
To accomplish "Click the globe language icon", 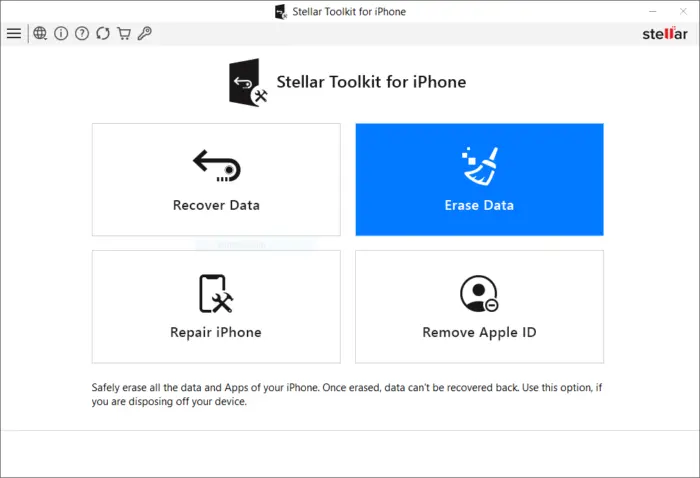I will point(40,33).
